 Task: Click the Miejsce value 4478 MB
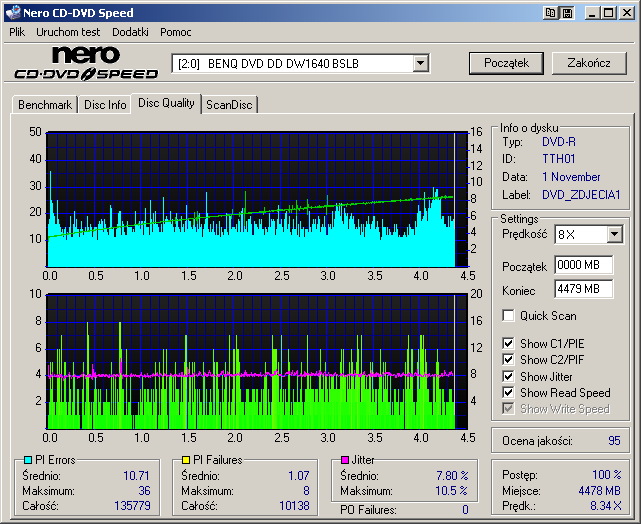599,490
